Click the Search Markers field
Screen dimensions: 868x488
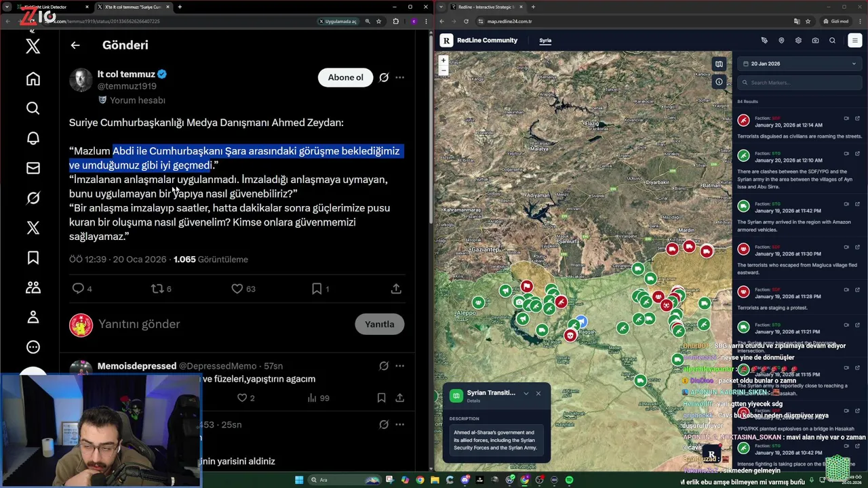pyautogui.click(x=800, y=83)
